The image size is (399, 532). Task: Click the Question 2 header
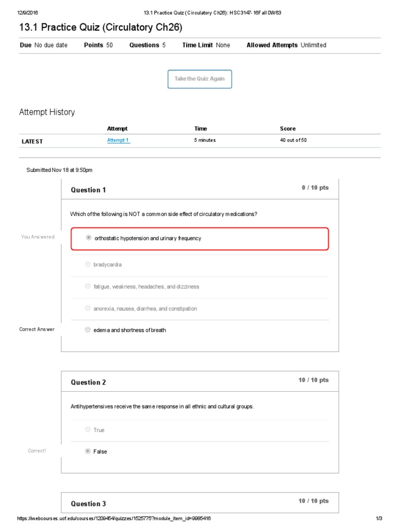click(x=88, y=382)
